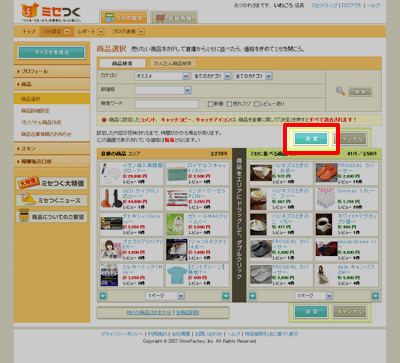
Task: Click the highlighted 決定 button
Action: point(311,139)
